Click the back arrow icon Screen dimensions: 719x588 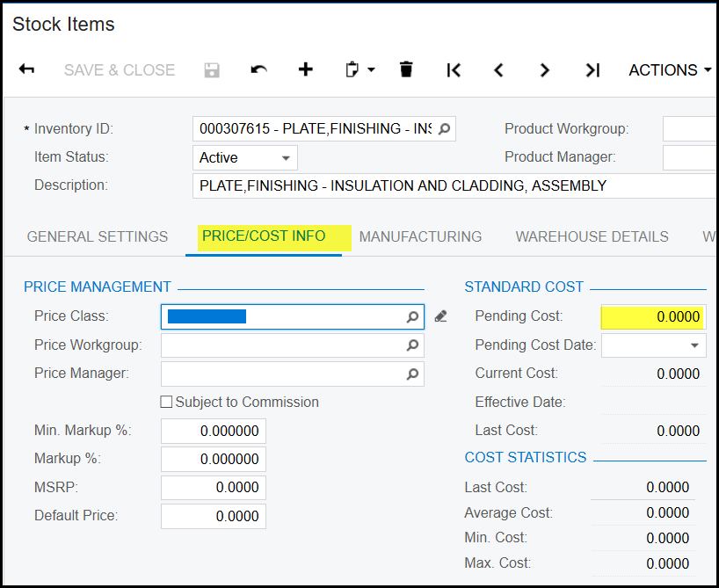(x=26, y=70)
